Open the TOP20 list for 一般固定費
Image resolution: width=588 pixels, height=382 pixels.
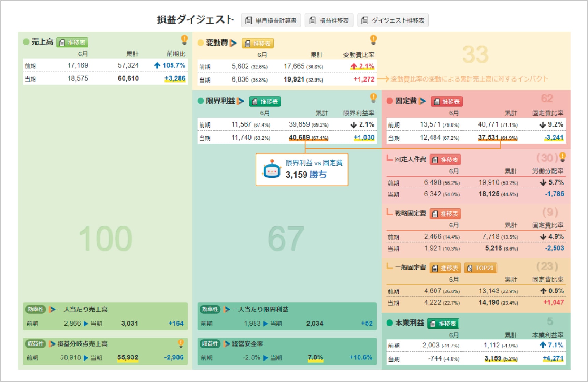click(x=481, y=268)
